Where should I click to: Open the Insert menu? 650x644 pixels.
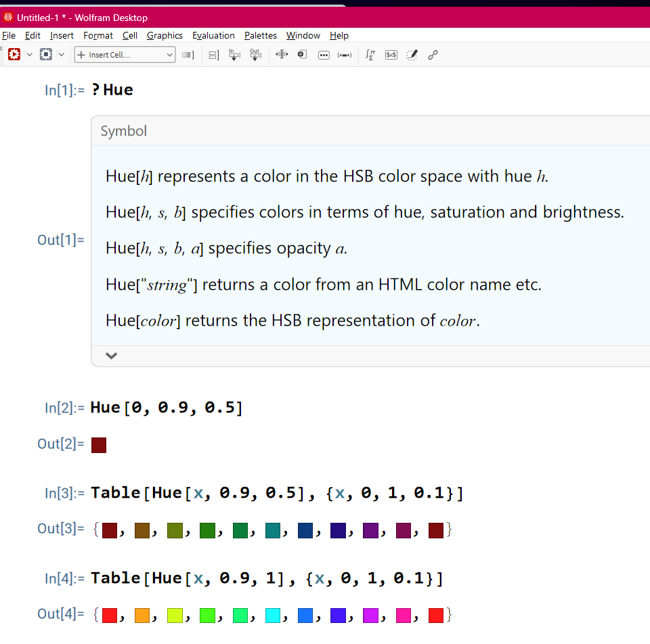(x=62, y=36)
